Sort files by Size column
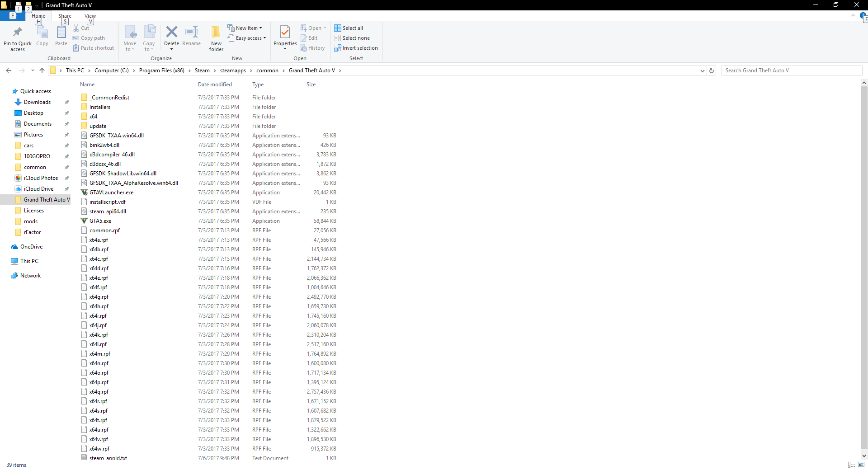The height and width of the screenshot is (470, 868). 311,85
